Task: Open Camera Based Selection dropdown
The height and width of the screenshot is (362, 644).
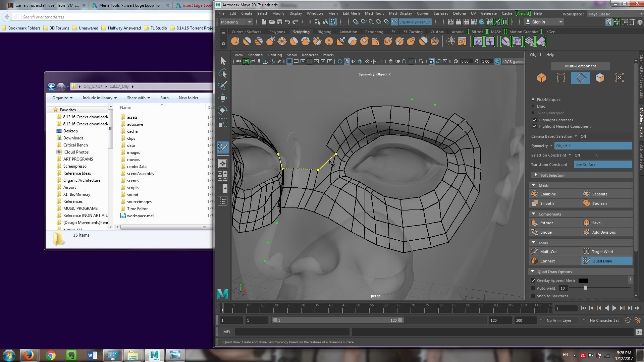Action: click(x=576, y=136)
